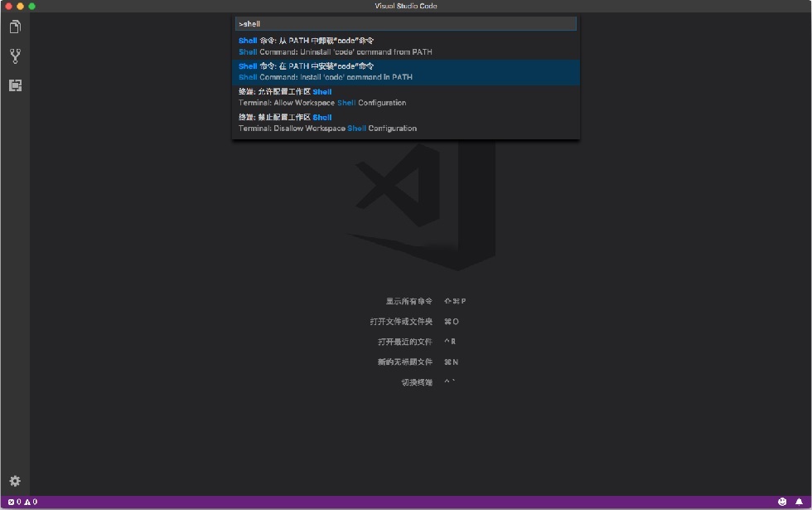The image size is (812, 510).
Task: Click the command palette input with '>shell'
Action: [x=406, y=23]
